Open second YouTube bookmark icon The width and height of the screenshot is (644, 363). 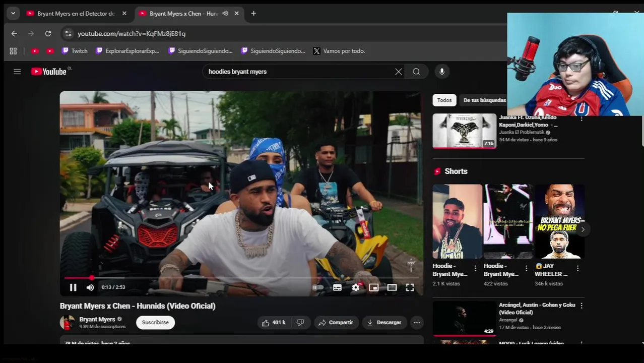point(50,51)
